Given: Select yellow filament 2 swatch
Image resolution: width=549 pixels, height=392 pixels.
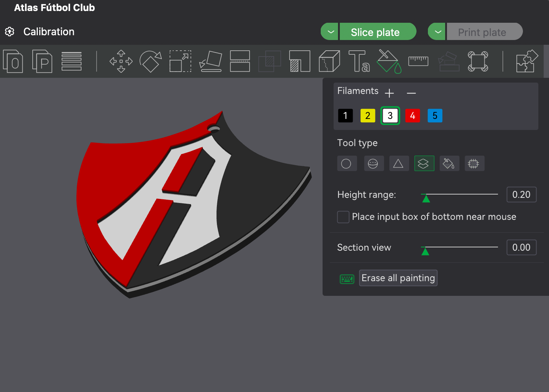Looking at the screenshot, I should (x=368, y=116).
